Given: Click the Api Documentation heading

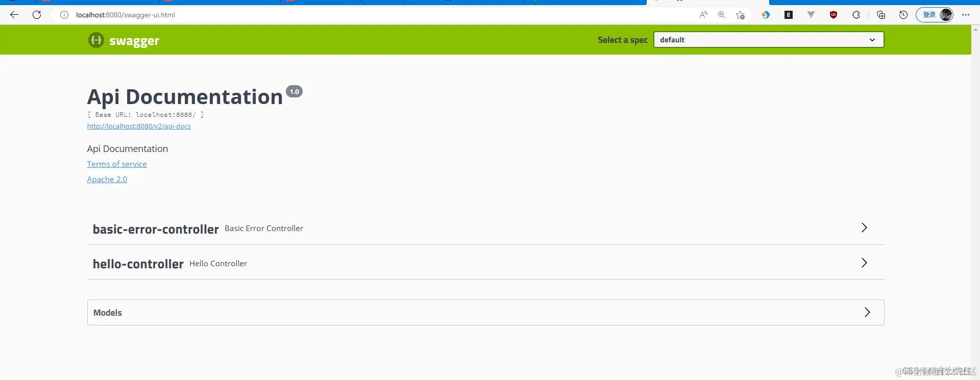Looking at the screenshot, I should 185,97.
